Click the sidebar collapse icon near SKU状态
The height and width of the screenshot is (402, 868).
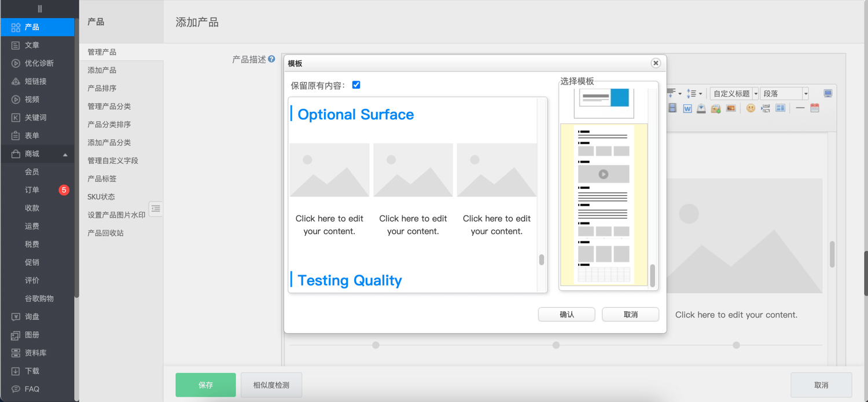click(x=155, y=209)
